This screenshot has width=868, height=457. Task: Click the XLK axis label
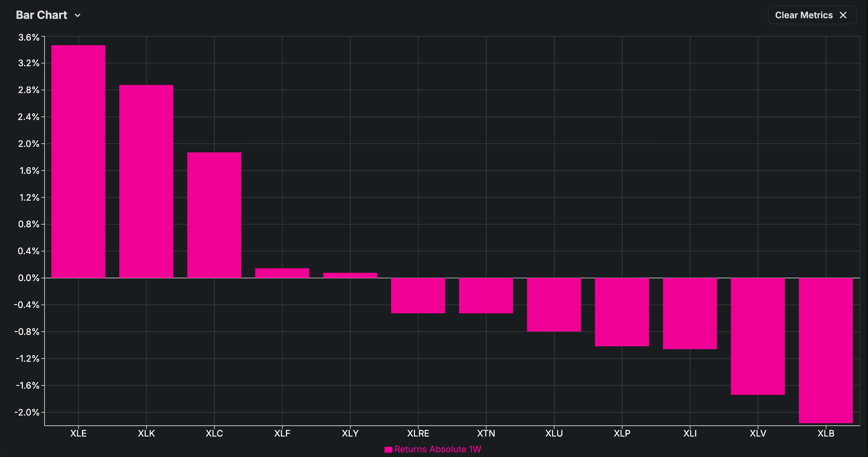(x=146, y=433)
